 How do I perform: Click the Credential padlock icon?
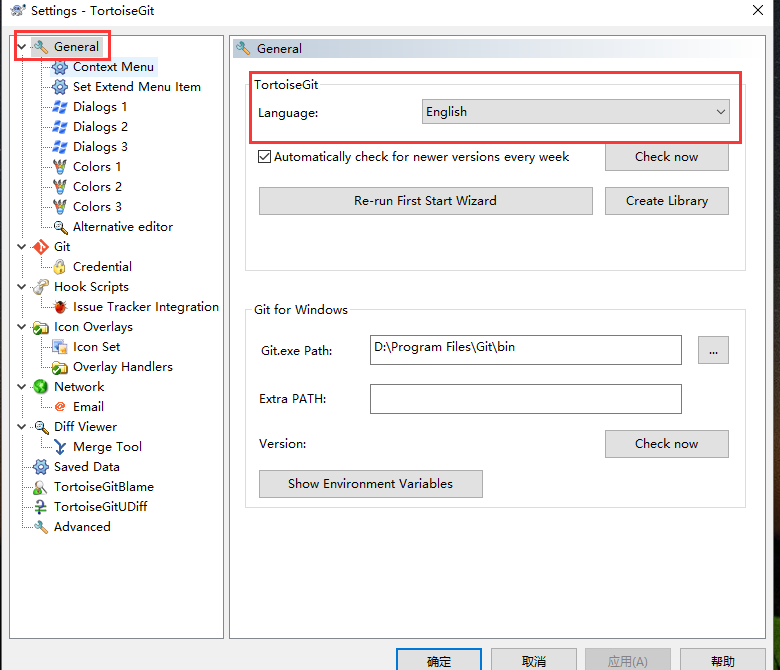(60, 267)
